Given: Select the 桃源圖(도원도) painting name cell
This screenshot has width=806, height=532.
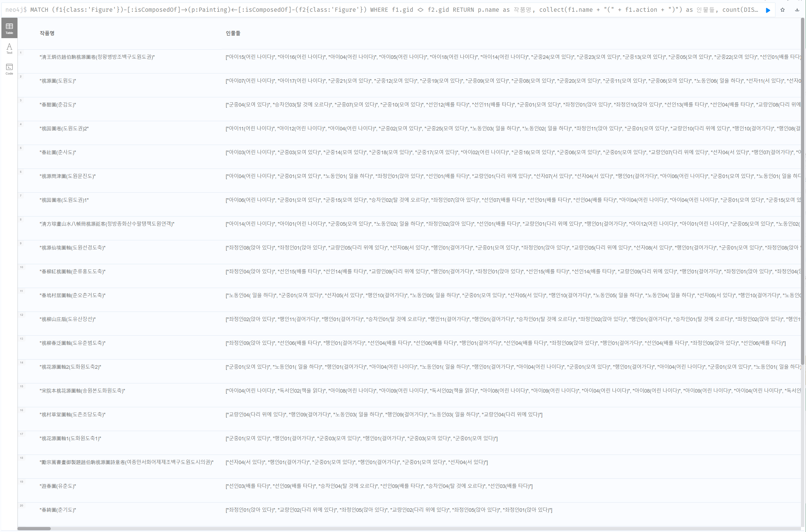Looking at the screenshot, I should tap(58, 81).
